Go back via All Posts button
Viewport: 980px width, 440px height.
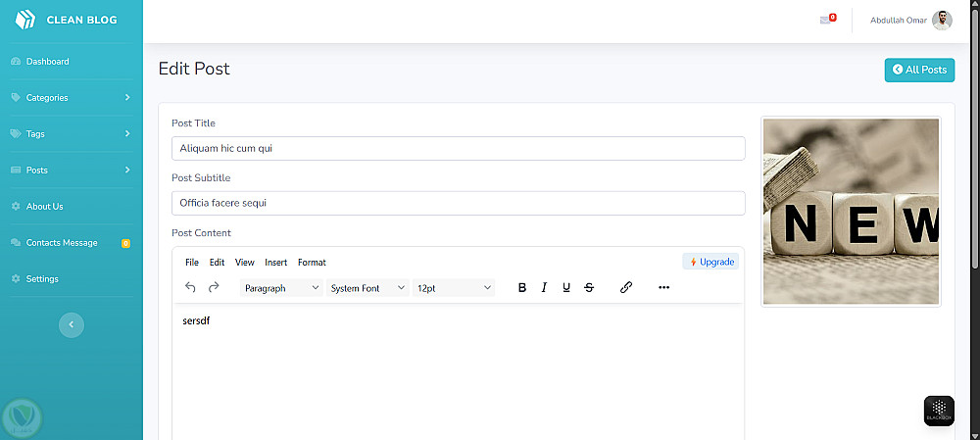pyautogui.click(x=919, y=70)
